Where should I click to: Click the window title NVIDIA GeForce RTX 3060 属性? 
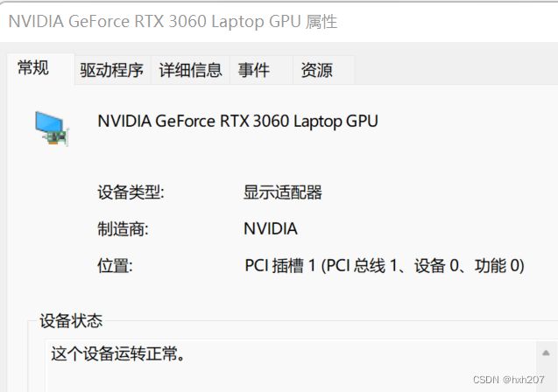173,21
